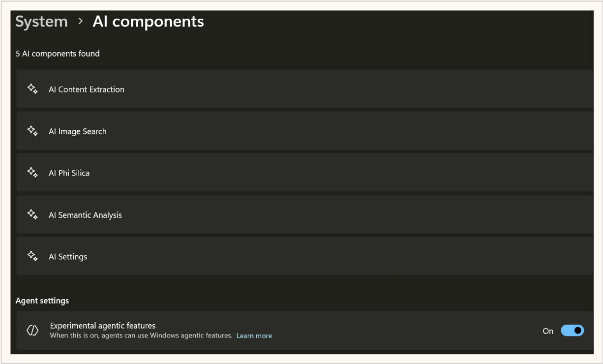Click the Agent settings section heading
This screenshot has height=364, width=603.
click(x=42, y=301)
